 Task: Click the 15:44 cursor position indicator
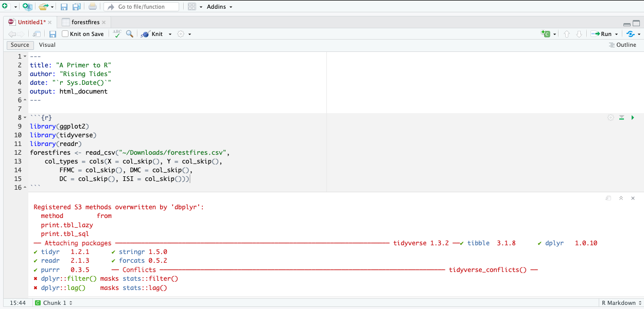click(x=18, y=303)
